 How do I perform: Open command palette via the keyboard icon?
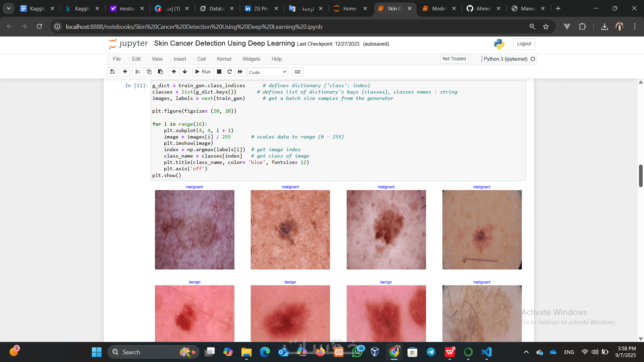click(x=297, y=72)
